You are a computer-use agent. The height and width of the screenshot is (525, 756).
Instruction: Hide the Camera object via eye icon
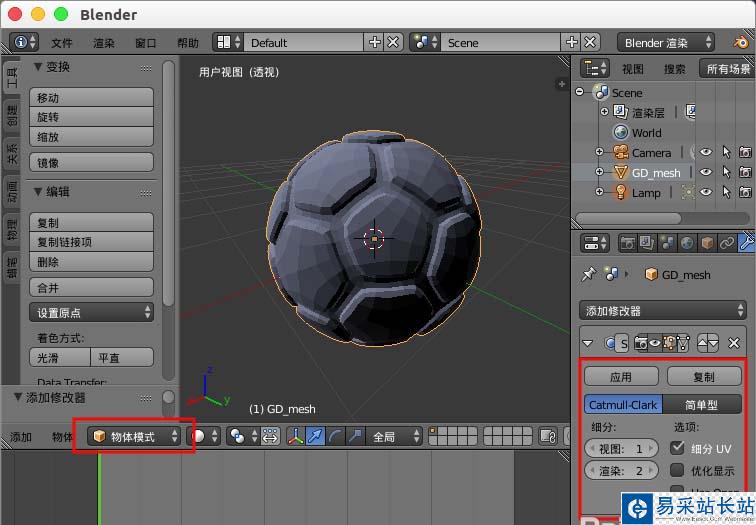706,152
